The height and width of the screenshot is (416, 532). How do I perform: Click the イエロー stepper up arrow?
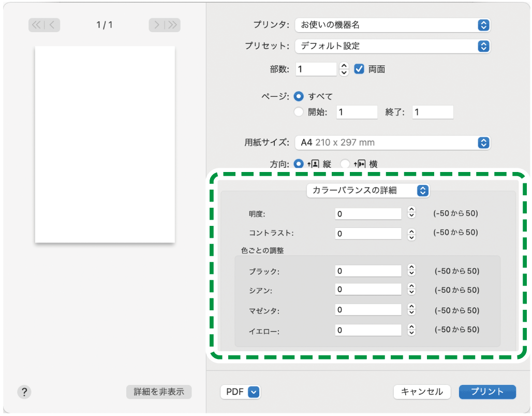pos(411,327)
